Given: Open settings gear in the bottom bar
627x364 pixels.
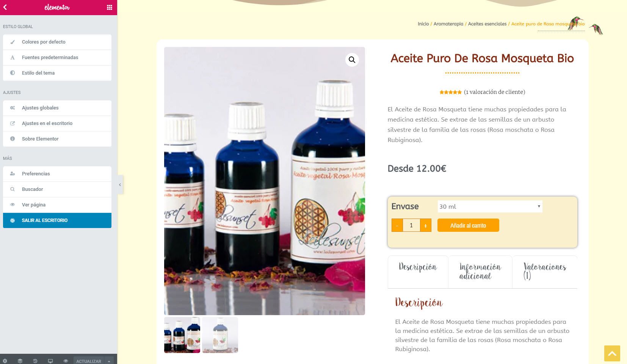Looking at the screenshot, I should (x=5, y=361).
